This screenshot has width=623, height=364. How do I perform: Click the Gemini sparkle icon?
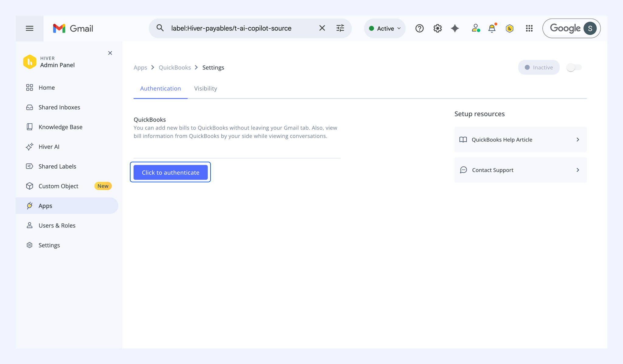point(455,28)
